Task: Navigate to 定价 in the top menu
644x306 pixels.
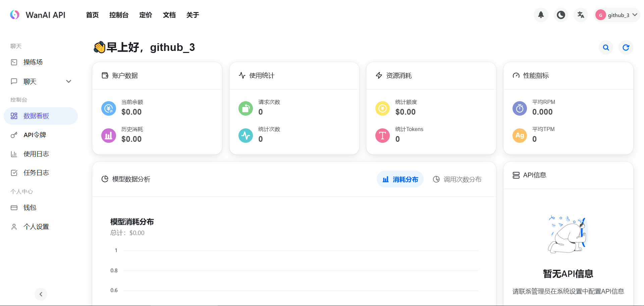Action: point(146,15)
